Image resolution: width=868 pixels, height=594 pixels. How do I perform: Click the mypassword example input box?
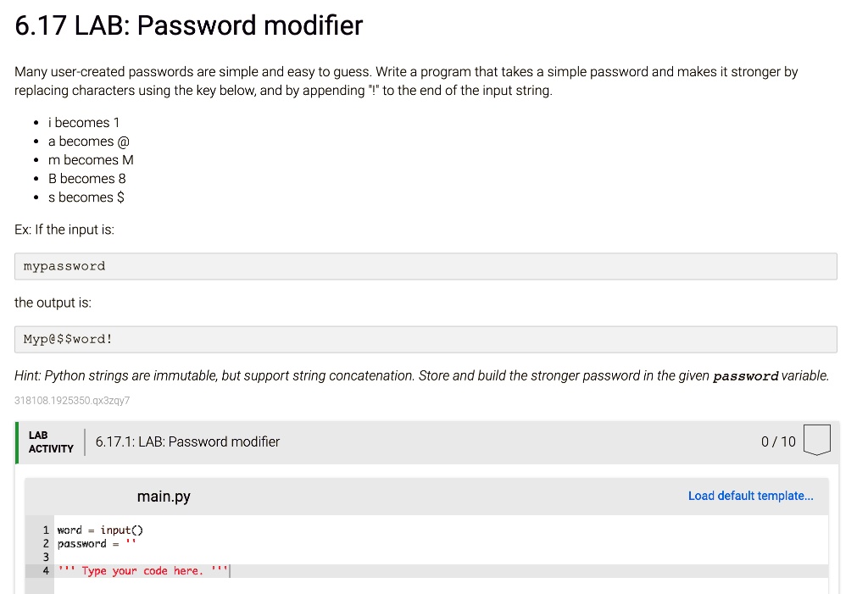point(426,266)
